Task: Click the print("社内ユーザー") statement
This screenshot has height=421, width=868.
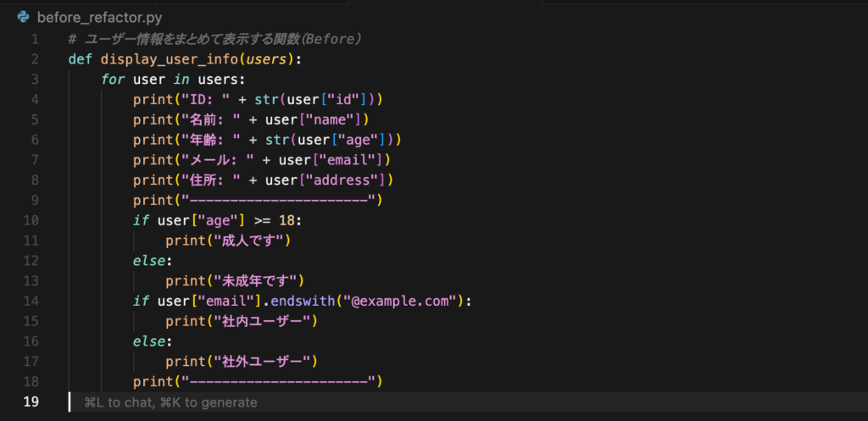Action: [x=242, y=321]
